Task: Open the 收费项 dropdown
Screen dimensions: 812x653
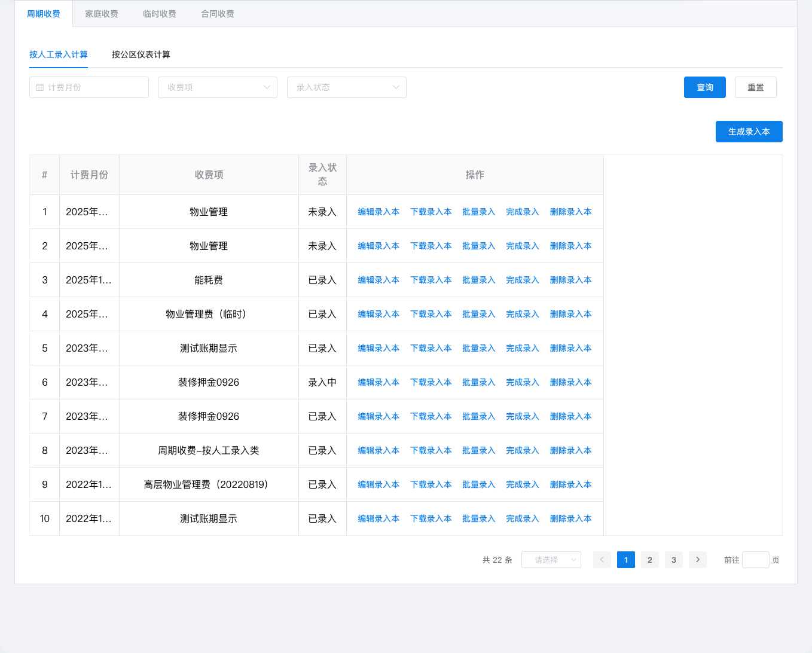Action: pos(217,87)
